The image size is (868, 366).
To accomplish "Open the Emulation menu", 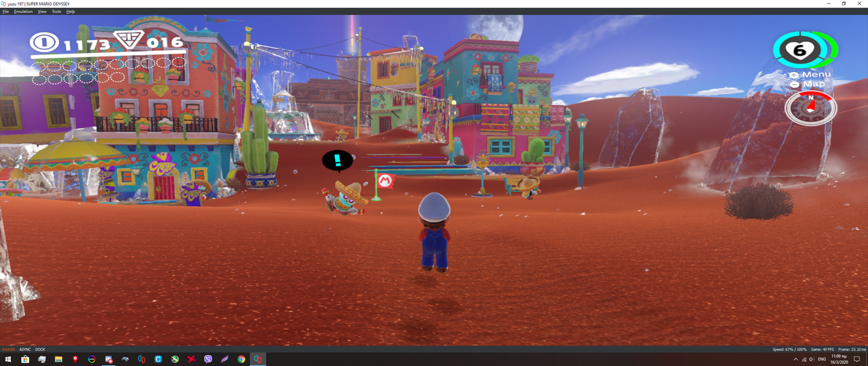I will point(23,12).
